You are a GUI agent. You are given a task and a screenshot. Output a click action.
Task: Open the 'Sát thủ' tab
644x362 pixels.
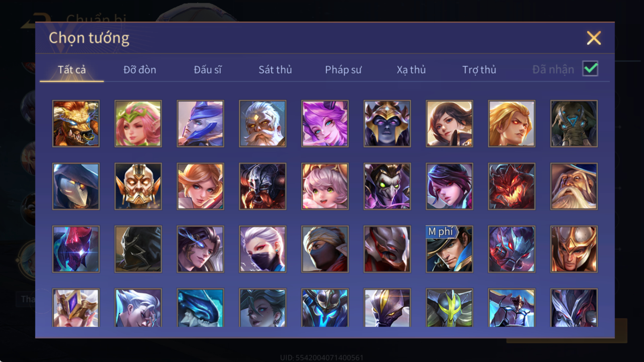[x=275, y=70]
